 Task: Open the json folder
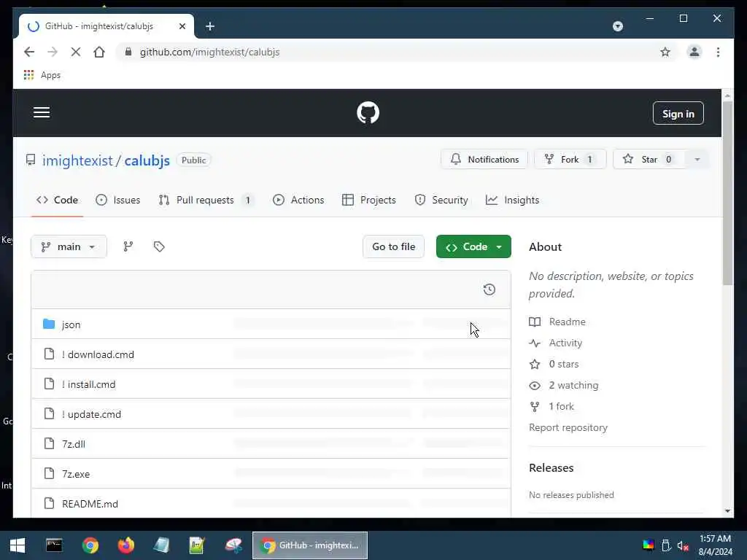click(71, 324)
